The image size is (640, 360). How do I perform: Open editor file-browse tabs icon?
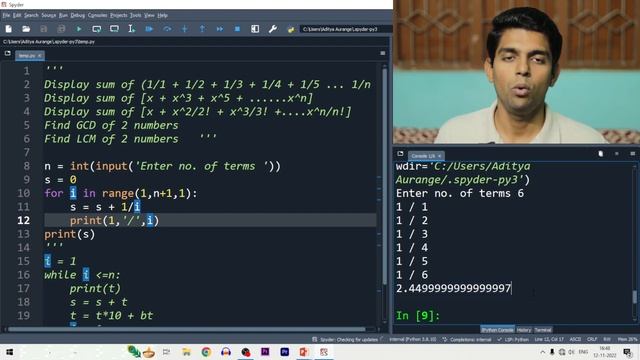[7, 53]
